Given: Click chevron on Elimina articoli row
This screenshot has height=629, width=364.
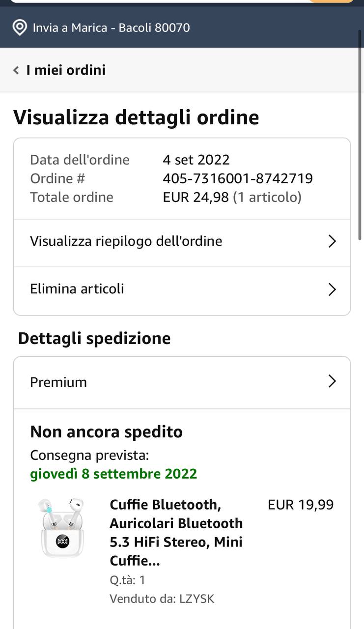Looking at the screenshot, I should [332, 289].
